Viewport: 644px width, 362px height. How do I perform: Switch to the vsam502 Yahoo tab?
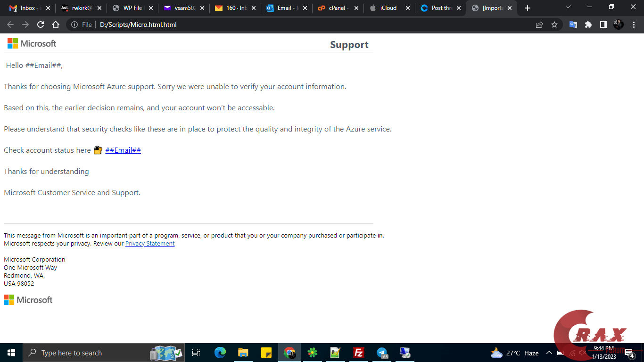click(183, 8)
